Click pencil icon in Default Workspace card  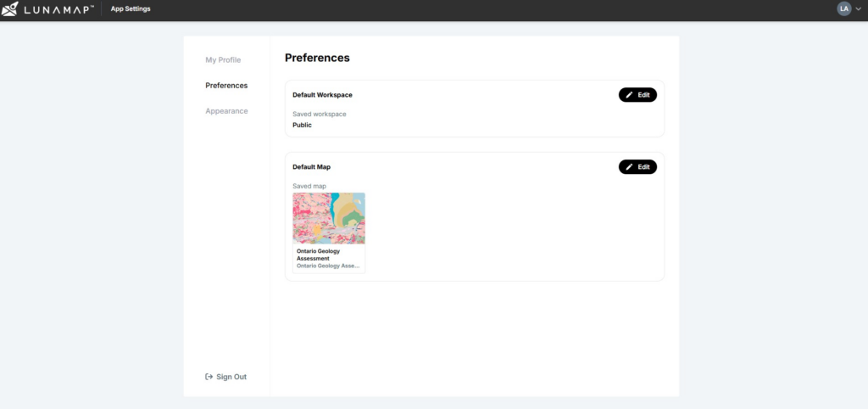629,95
